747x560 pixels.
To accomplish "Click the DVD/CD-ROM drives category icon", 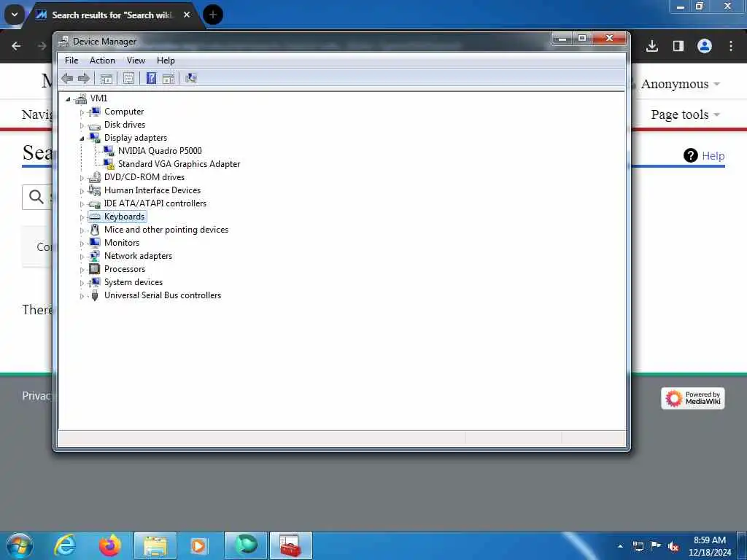I will tap(95, 177).
